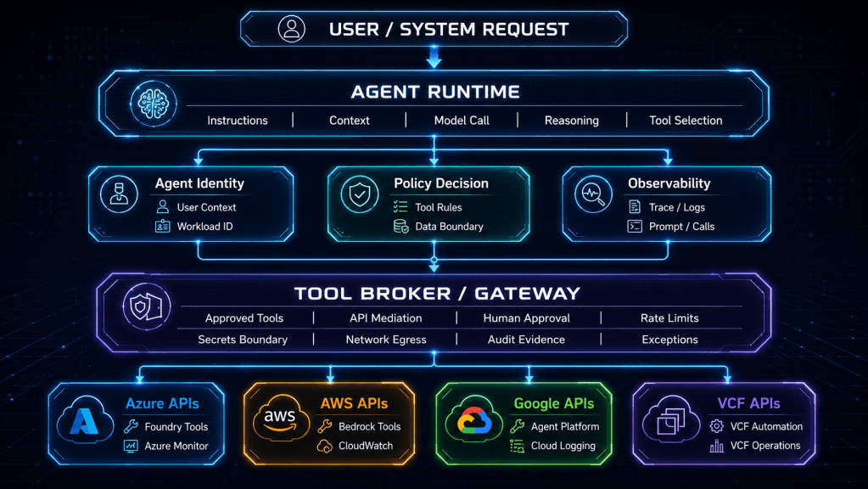This screenshot has height=489, width=868.
Task: Click the Bedrock Tools text
Action: 369,426
